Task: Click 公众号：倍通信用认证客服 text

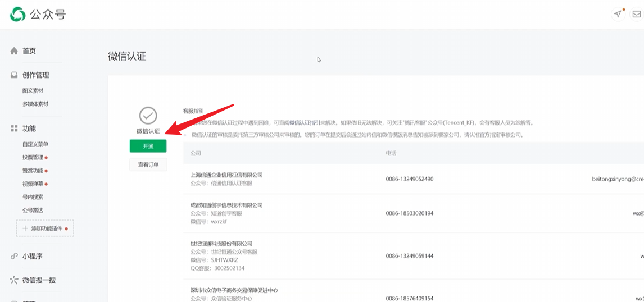Action: [221, 183]
